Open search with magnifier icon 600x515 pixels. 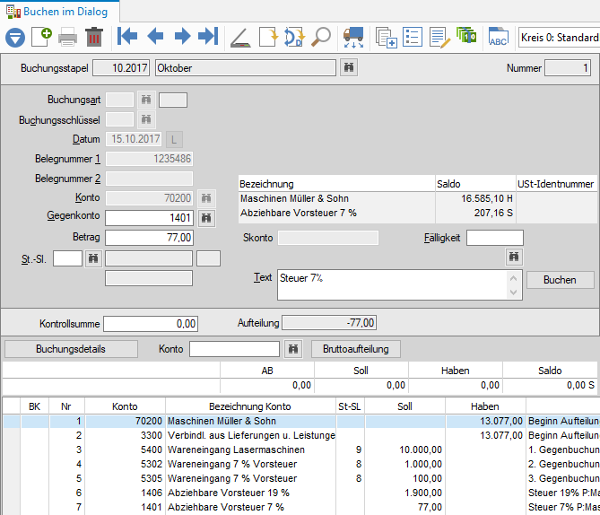coord(321,37)
